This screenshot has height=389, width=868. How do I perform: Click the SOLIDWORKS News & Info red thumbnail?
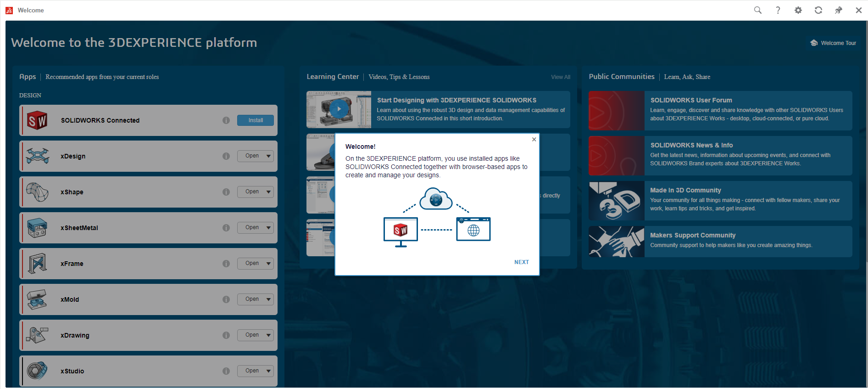pos(617,156)
